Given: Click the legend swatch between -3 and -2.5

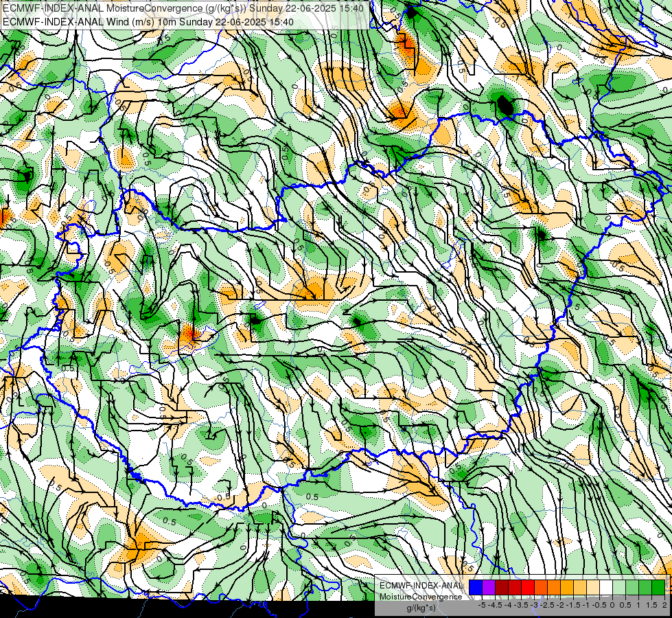Looking at the screenshot, I should tap(541, 587).
